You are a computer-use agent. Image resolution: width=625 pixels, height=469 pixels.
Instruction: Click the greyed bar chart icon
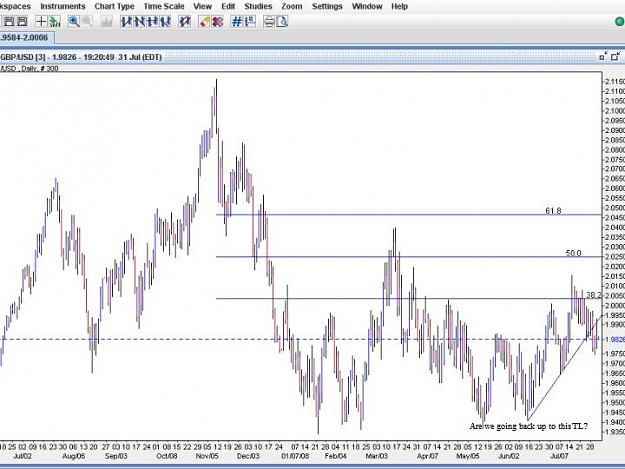tap(106, 22)
